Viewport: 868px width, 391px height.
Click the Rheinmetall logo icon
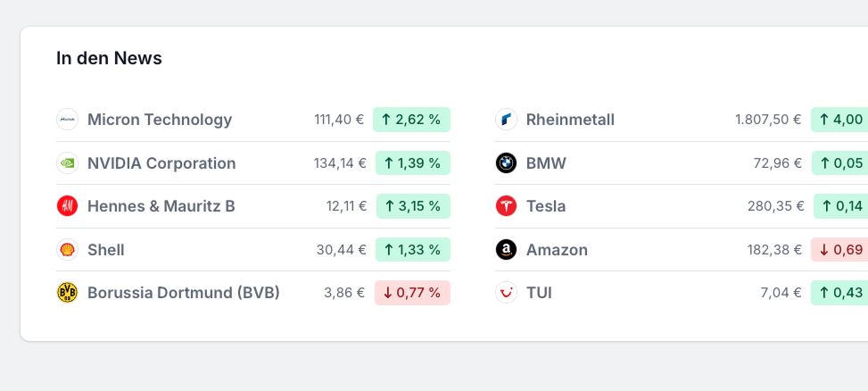(x=506, y=120)
